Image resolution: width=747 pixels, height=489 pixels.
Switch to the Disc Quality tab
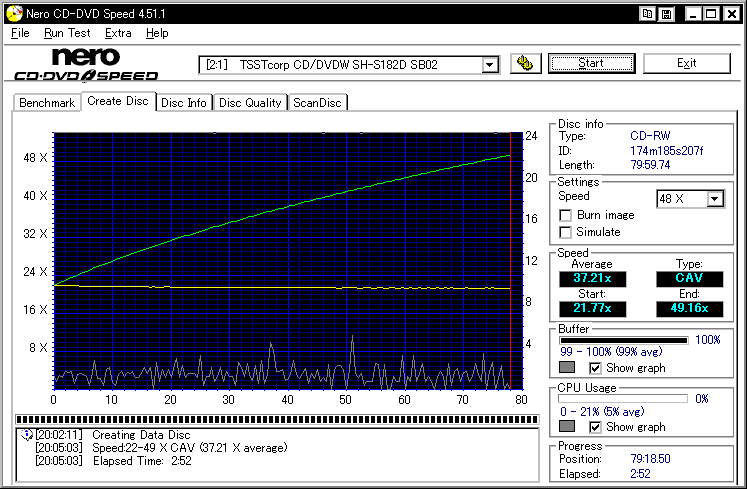click(251, 102)
